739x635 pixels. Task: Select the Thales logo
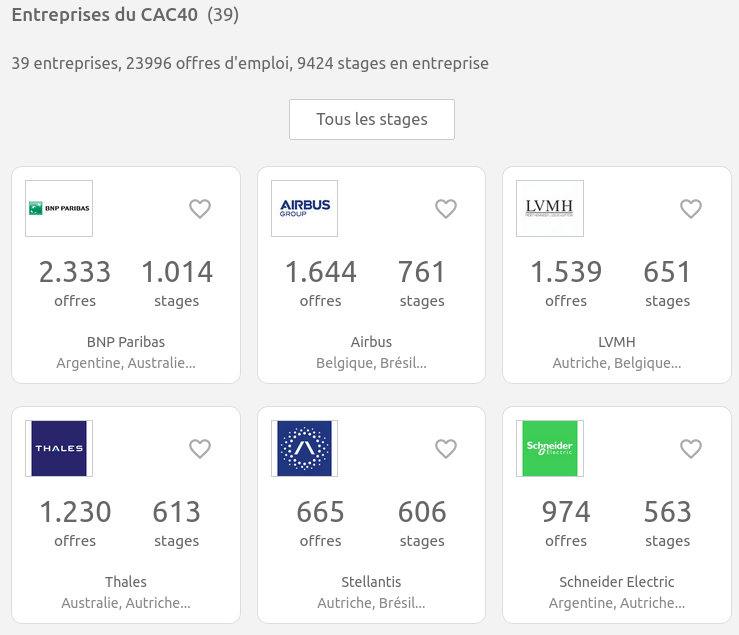(x=59, y=448)
